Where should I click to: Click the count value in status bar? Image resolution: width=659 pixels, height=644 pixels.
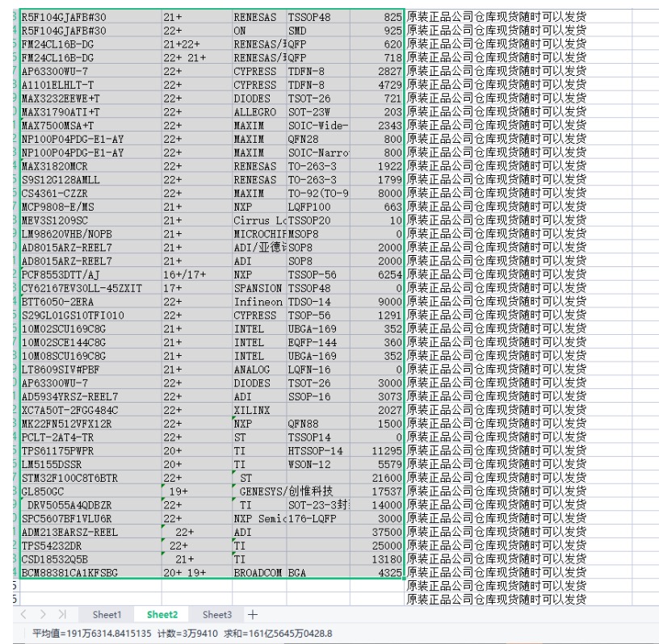point(187,634)
